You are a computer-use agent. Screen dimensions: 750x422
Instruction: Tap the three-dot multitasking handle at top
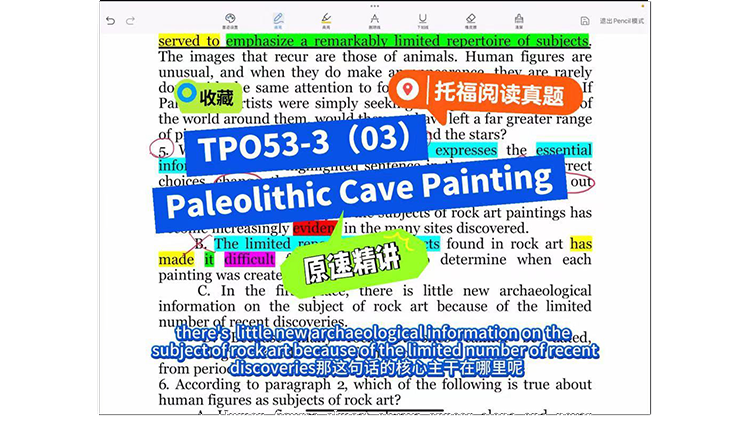pos(375,6)
